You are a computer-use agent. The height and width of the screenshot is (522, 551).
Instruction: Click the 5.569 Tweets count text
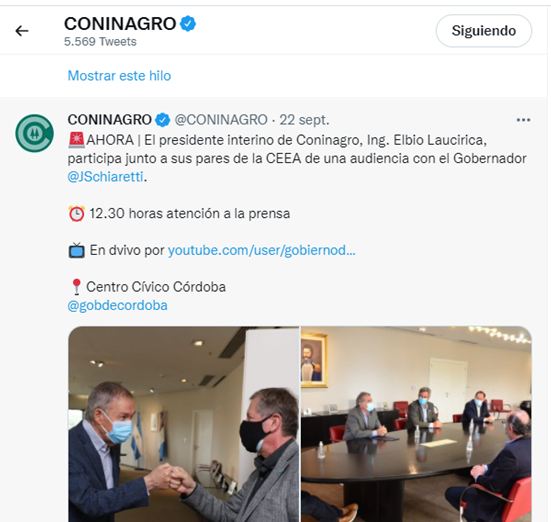(100, 41)
